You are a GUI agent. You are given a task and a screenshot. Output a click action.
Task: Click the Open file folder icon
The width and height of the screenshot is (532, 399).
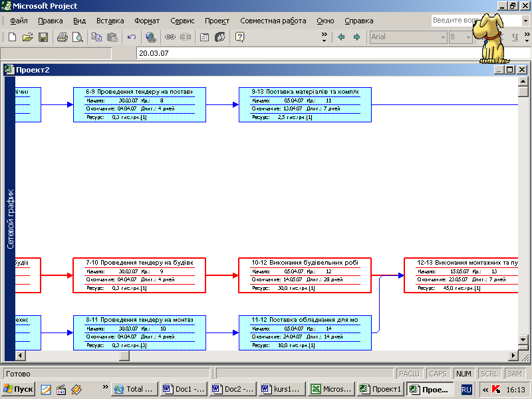(27, 37)
